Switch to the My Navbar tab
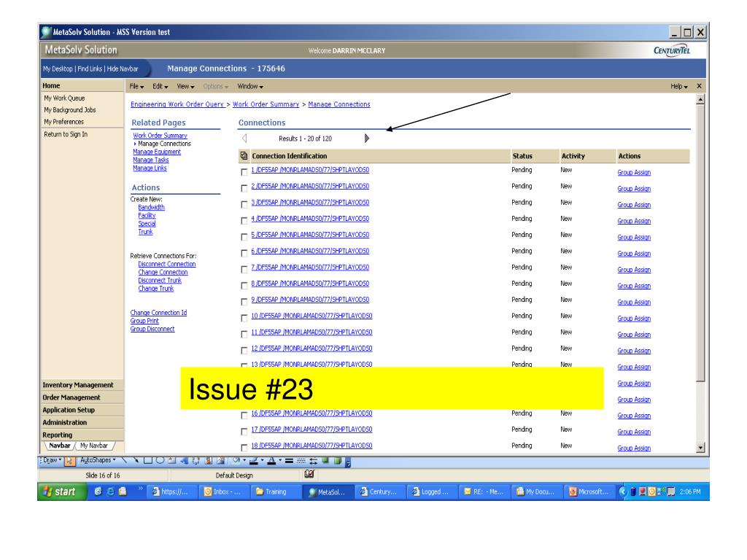 point(93,446)
